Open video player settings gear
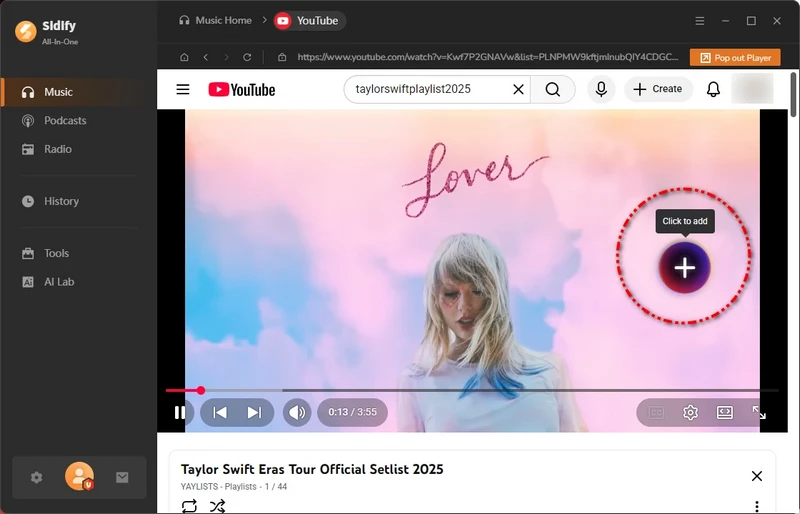This screenshot has width=800, height=514. point(690,412)
